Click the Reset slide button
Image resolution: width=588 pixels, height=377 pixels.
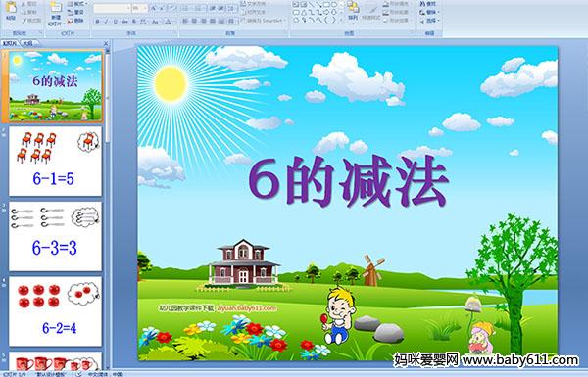pos(76,13)
